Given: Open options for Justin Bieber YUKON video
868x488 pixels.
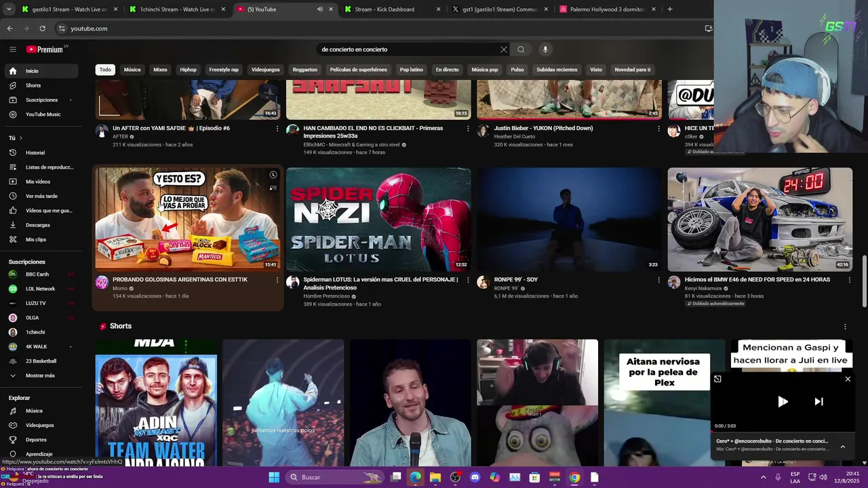Looking at the screenshot, I should pyautogui.click(x=658, y=129).
